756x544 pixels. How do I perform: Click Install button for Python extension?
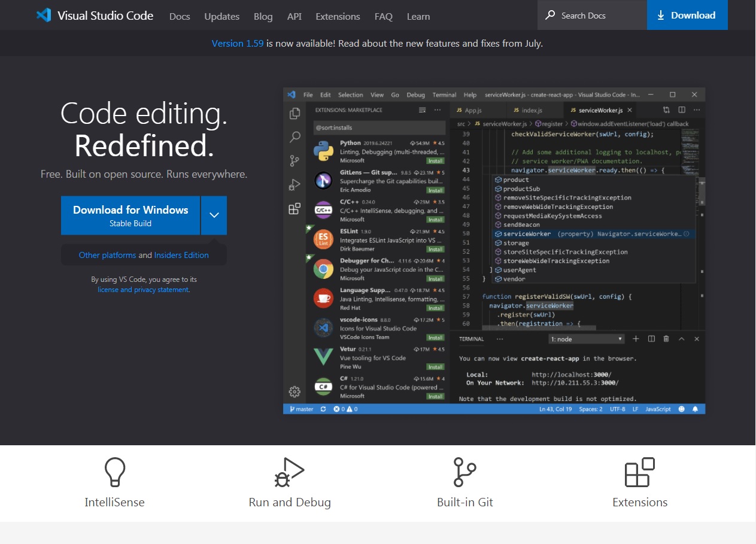tap(435, 161)
